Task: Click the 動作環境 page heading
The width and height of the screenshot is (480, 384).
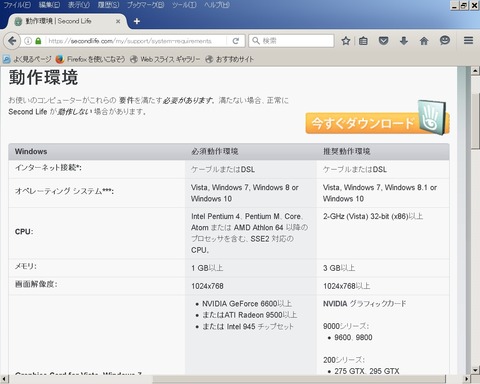Action: 43,77
